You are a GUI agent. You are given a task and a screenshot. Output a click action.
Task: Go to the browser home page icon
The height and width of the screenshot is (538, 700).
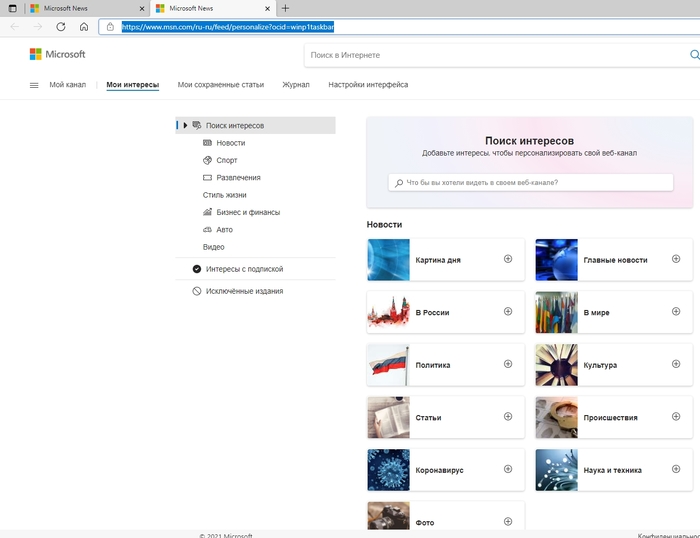[84, 27]
